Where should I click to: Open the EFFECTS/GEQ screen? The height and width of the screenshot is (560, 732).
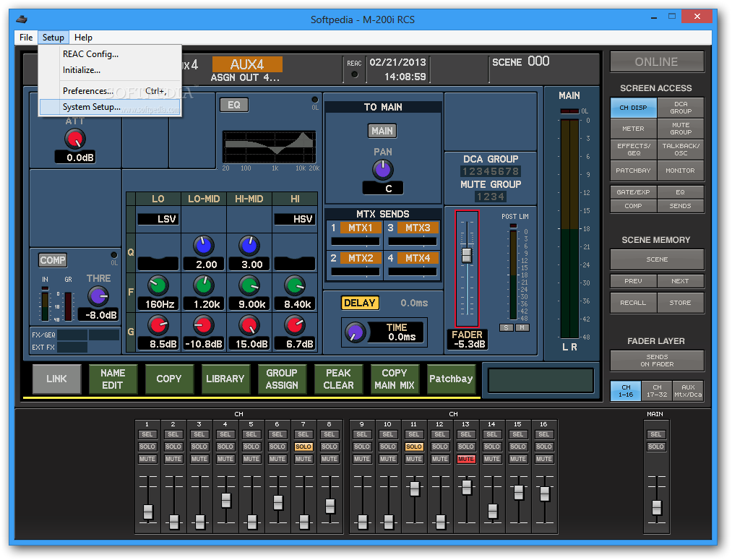pos(633,150)
